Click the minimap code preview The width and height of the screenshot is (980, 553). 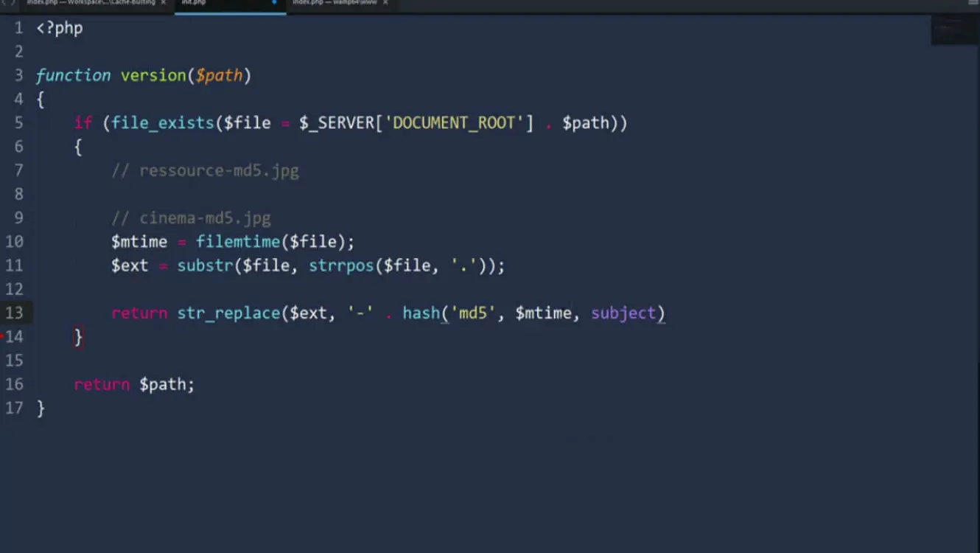pos(955,29)
